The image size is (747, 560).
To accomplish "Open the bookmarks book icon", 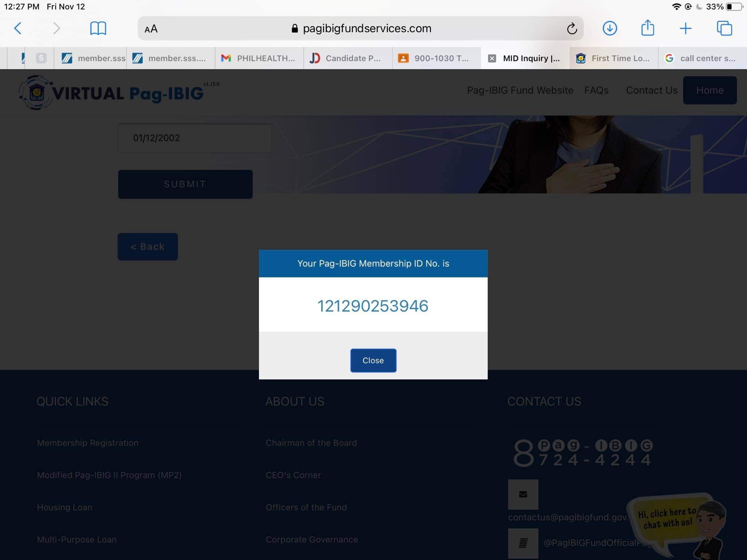I will (x=98, y=28).
